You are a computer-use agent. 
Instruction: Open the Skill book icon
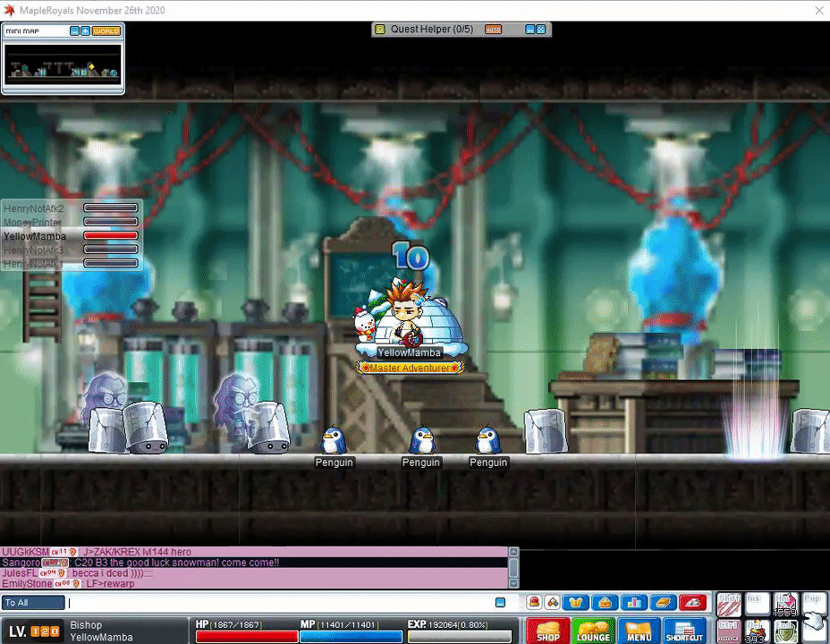click(x=663, y=602)
